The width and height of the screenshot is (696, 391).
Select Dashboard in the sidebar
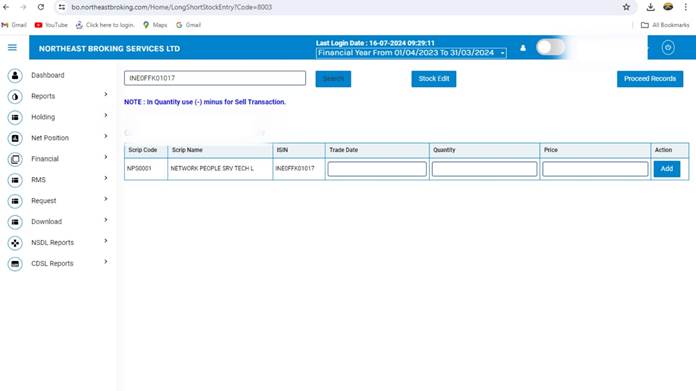[x=47, y=75]
